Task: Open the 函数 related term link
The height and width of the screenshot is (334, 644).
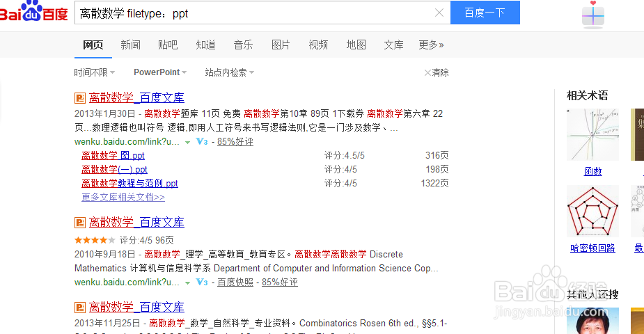Action: click(592, 171)
